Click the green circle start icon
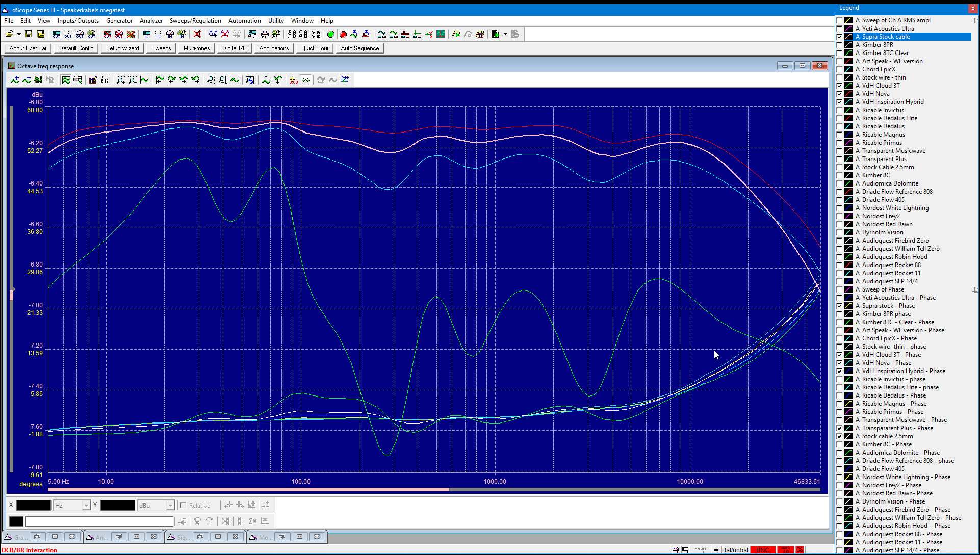980x555 pixels. (331, 34)
